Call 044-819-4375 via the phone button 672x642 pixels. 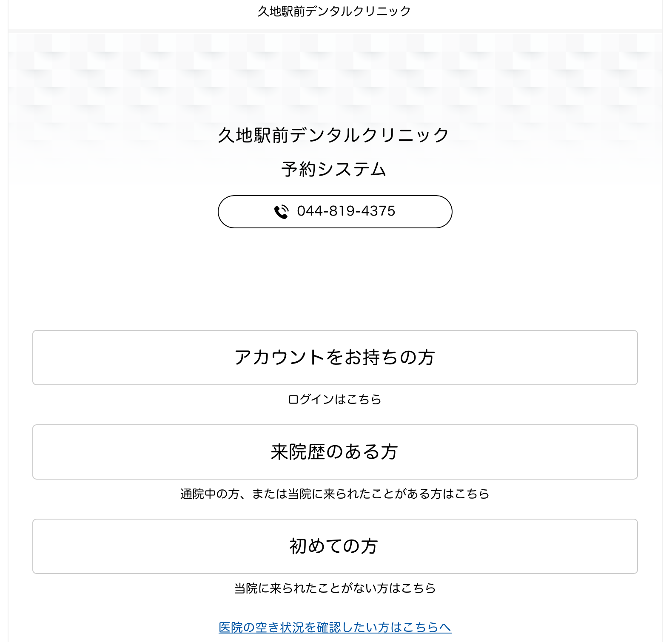pos(335,211)
